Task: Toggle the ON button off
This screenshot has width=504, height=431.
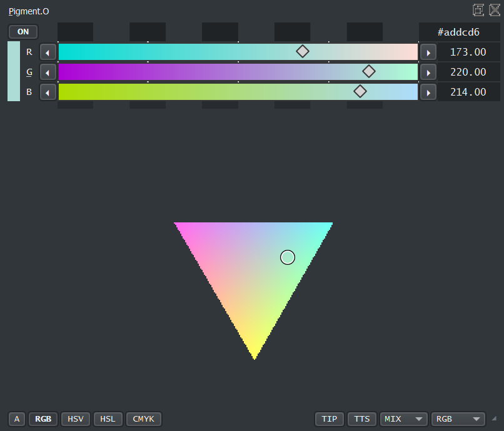Action: tap(23, 32)
